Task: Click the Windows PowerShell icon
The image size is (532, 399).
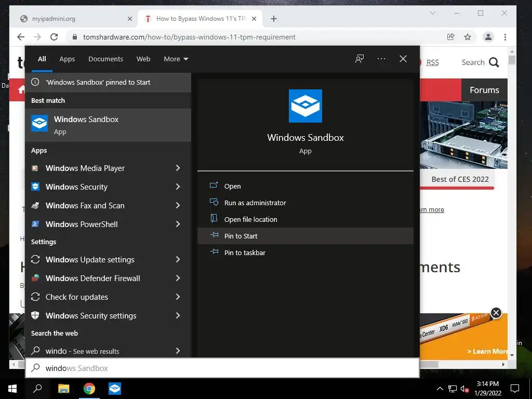Action: pos(35,224)
